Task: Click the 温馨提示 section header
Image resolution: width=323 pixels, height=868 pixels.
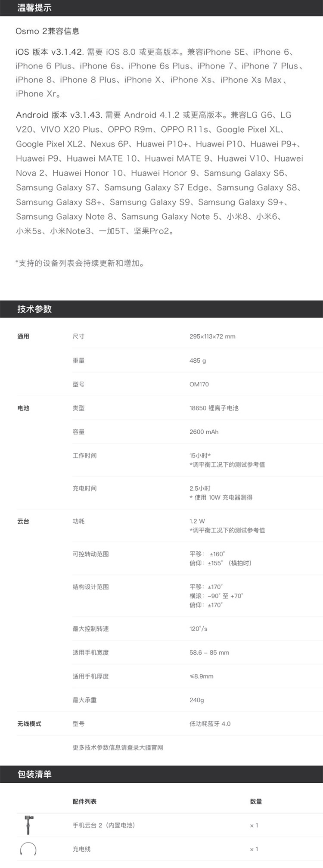Action: pyautogui.click(x=34, y=8)
